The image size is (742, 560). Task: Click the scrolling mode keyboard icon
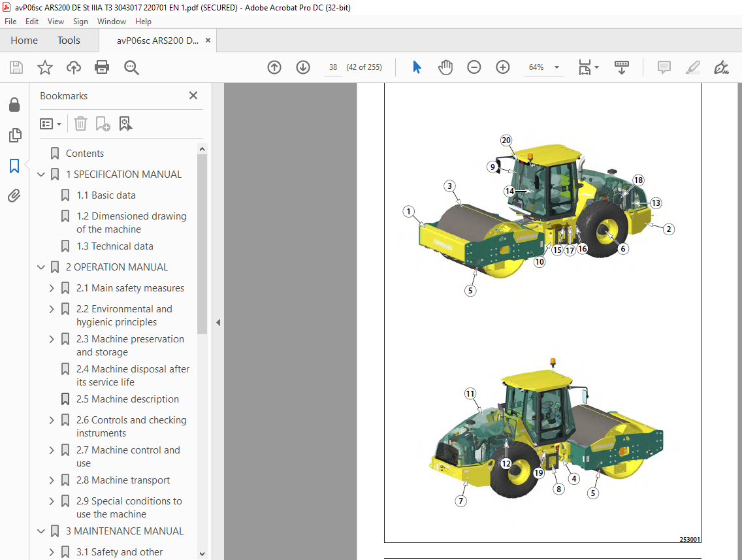coord(621,67)
